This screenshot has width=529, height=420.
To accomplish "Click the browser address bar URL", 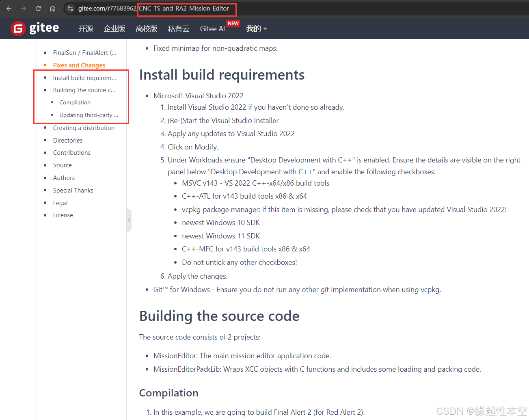I will pyautogui.click(x=153, y=9).
